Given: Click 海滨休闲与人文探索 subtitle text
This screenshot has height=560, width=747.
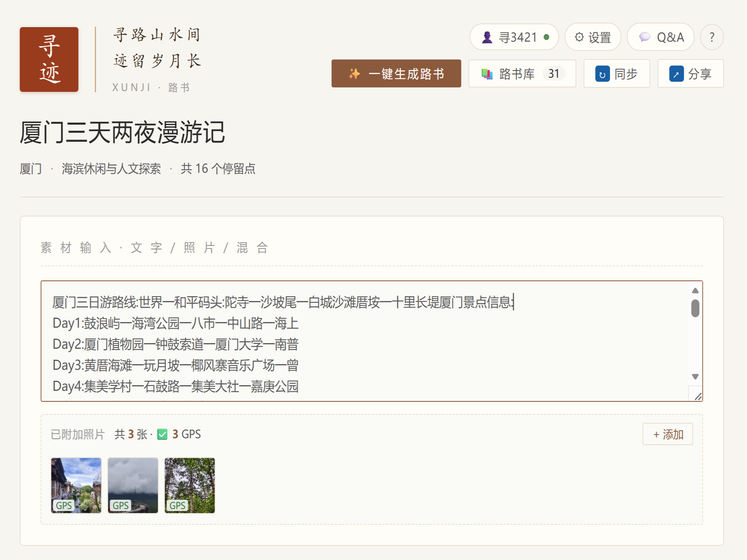Looking at the screenshot, I should [111, 169].
